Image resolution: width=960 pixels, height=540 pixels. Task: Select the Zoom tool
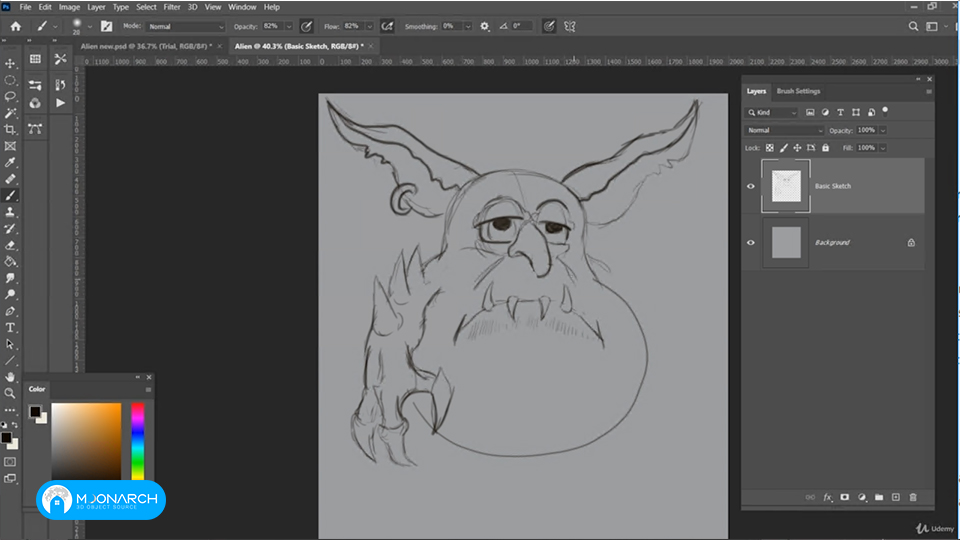(10, 394)
